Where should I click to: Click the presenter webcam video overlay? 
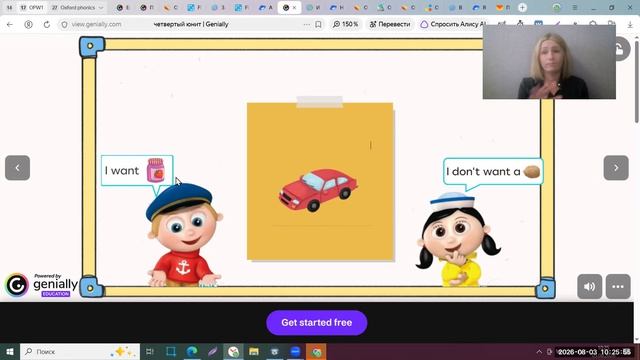coord(549,62)
